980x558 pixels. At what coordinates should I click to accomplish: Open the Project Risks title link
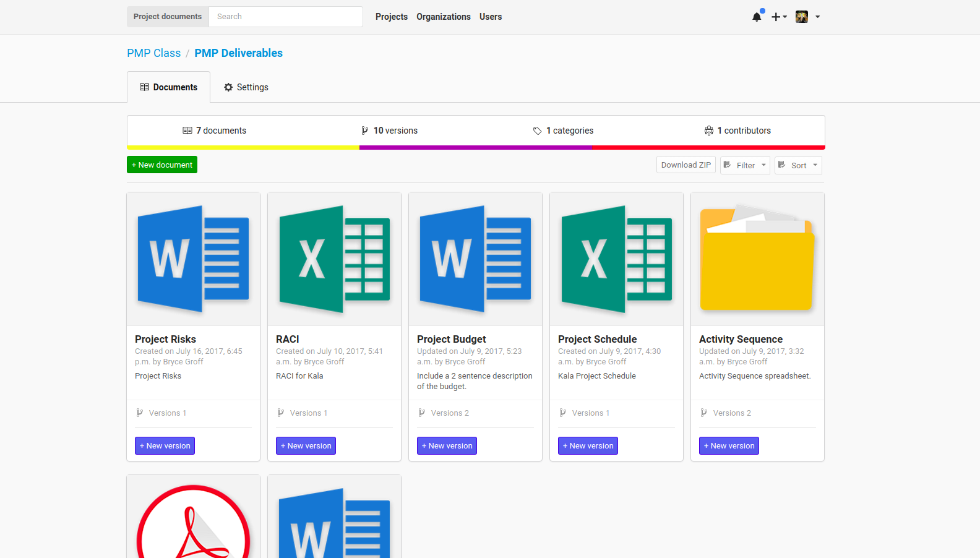click(x=165, y=339)
